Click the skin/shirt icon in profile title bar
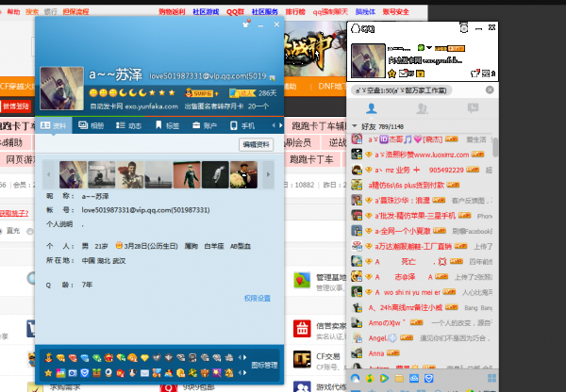 click(246, 24)
